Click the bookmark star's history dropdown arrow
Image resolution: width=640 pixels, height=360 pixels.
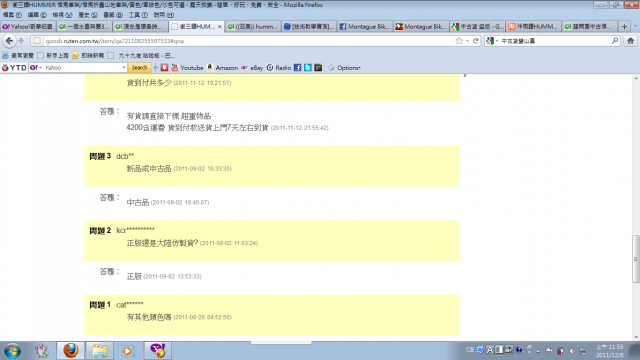(x=467, y=41)
